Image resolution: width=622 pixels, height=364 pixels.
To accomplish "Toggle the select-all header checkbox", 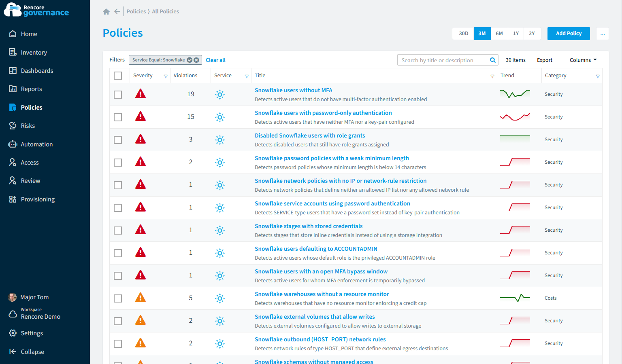I will click(118, 76).
